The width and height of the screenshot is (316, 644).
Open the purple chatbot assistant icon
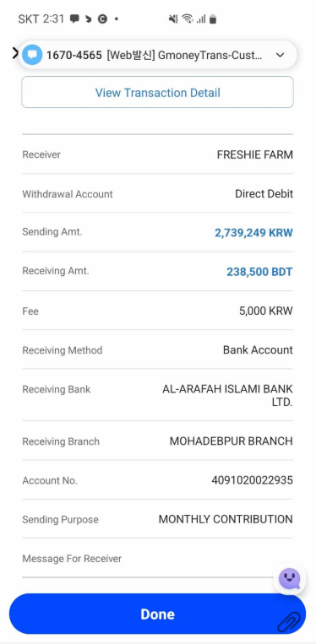tap(289, 579)
